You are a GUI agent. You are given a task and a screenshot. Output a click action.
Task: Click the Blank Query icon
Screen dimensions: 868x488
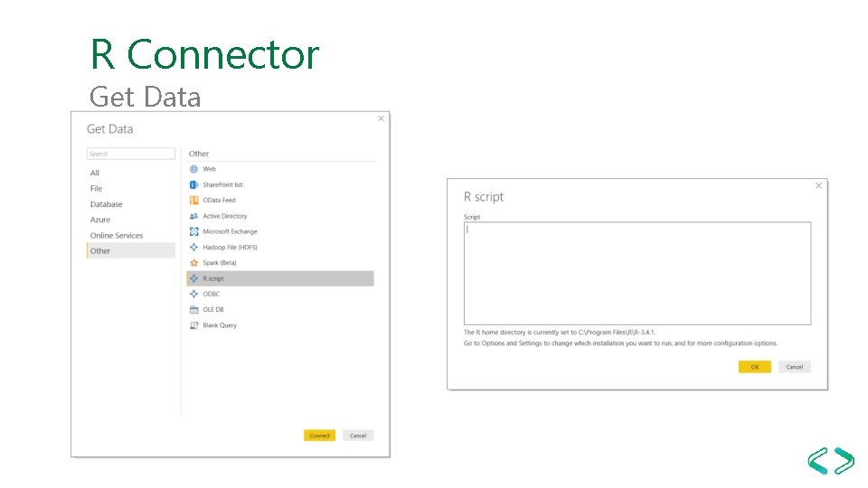pos(193,325)
